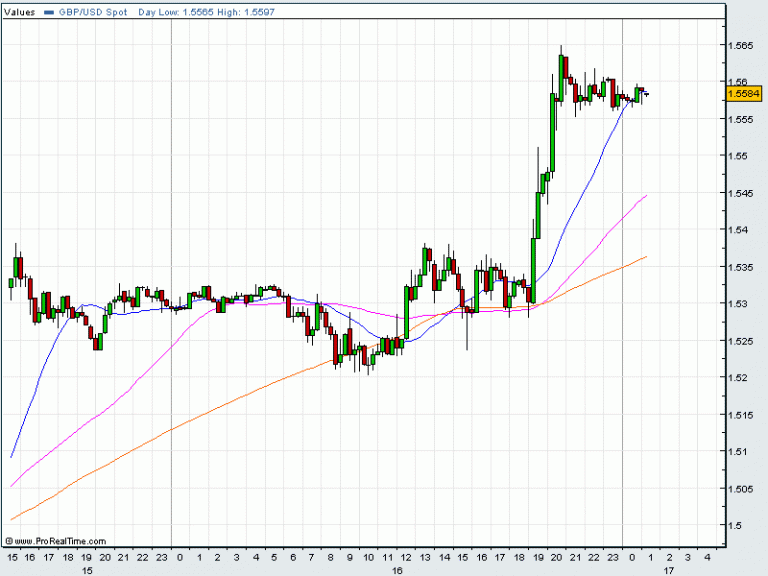
Task: Select the orange 1.5584 current price tag
Action: (744, 94)
